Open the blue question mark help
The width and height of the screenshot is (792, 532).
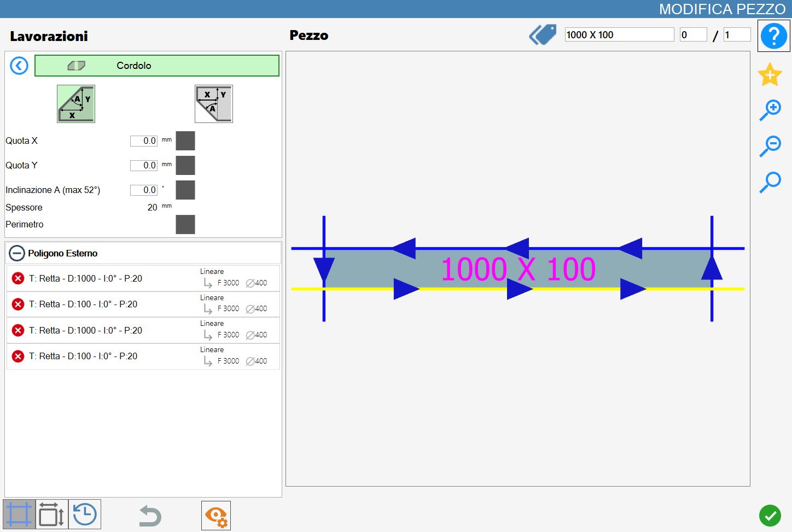[x=773, y=36]
